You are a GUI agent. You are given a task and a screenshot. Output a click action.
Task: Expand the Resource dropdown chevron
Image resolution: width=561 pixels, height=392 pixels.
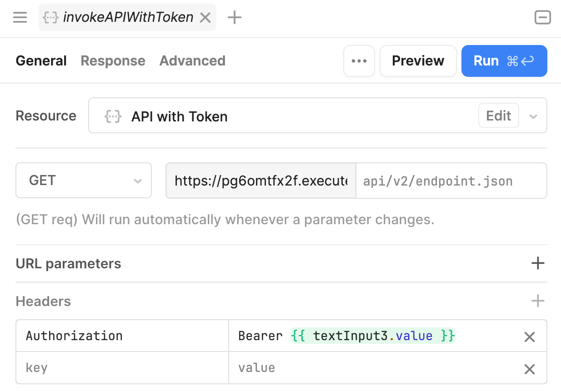tap(533, 116)
